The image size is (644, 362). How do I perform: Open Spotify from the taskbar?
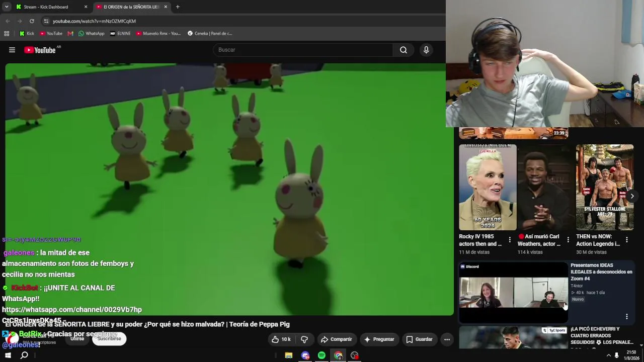[x=321, y=355]
